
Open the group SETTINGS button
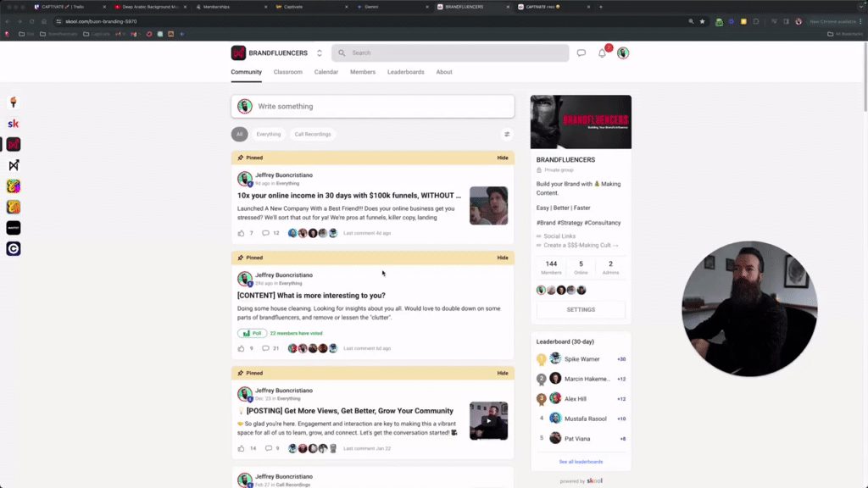[581, 310]
